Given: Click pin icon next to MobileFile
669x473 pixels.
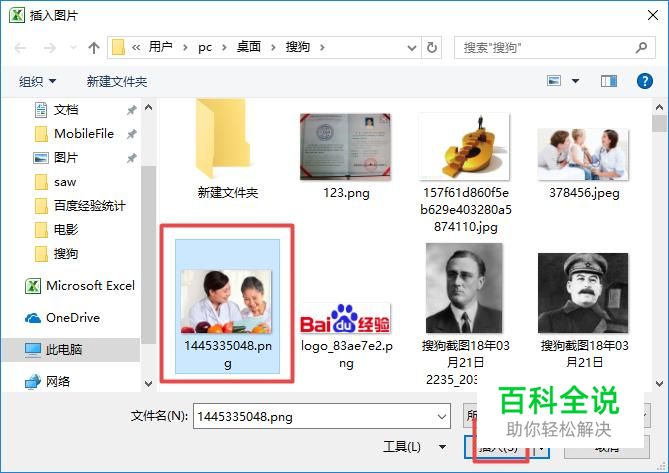Looking at the screenshot, I should click(131, 134).
